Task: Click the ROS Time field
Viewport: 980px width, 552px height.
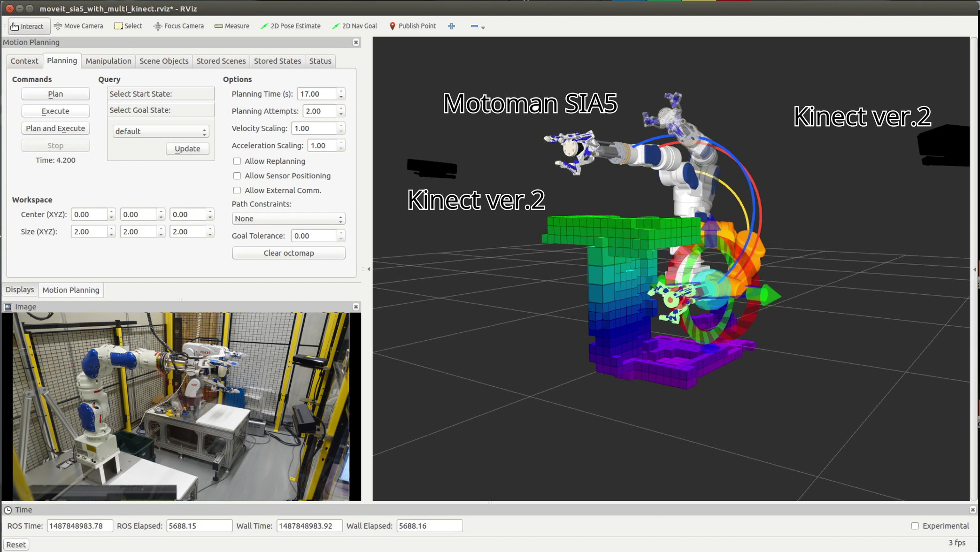Action: [80, 526]
